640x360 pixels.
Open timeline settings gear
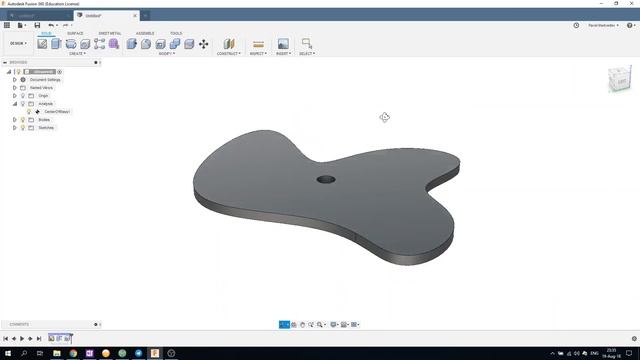coord(634,338)
